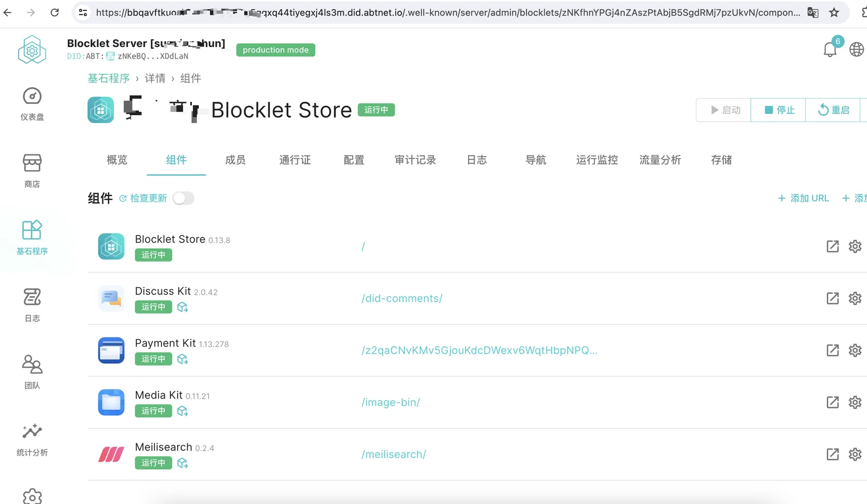
Task: Switch to the 审计记录 tab
Action: 415,160
